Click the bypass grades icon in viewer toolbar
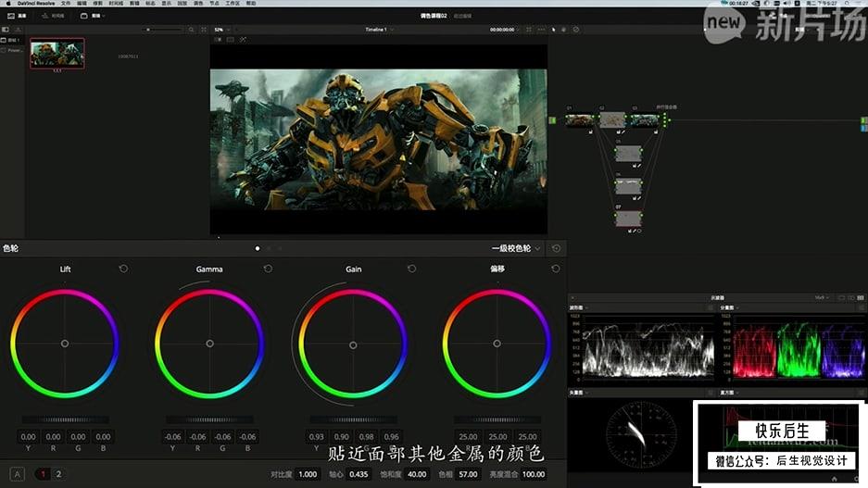The width and height of the screenshot is (868, 488). (x=575, y=30)
